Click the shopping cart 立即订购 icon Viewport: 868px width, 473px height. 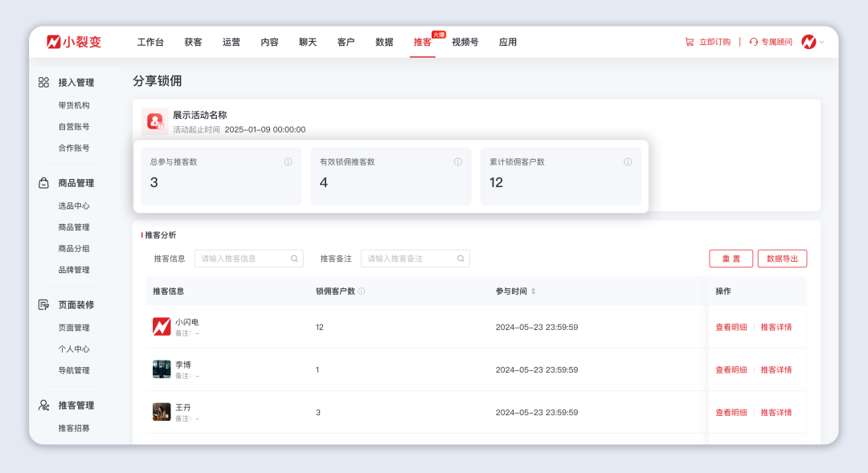(689, 42)
